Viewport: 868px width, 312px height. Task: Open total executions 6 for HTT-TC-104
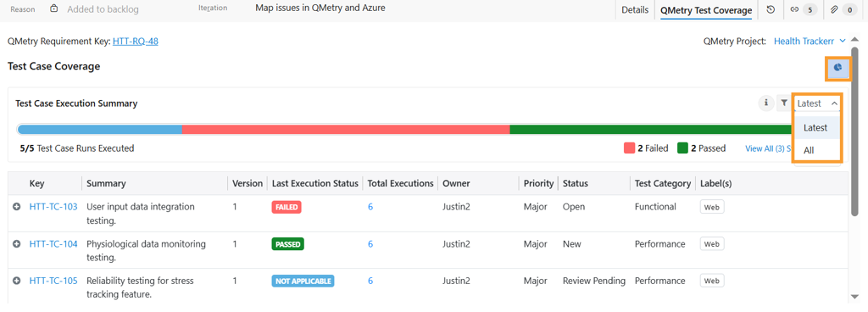(370, 243)
